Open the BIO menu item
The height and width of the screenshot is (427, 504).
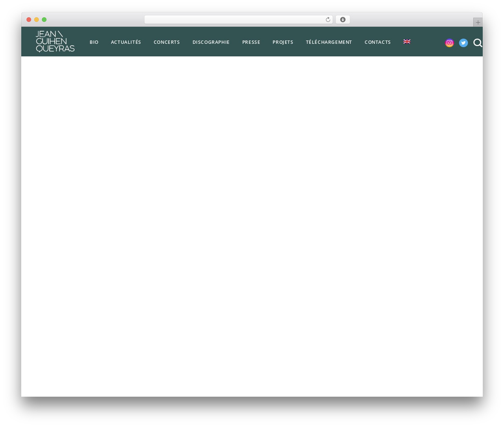click(94, 42)
